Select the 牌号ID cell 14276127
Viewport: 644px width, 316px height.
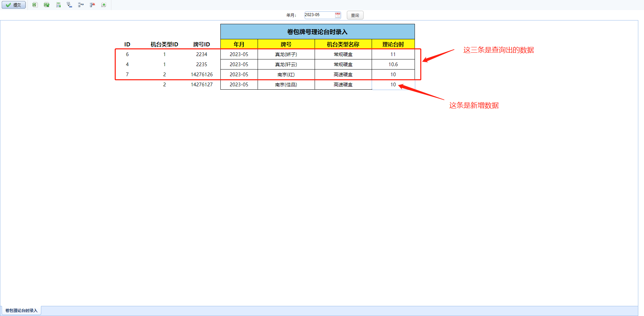click(202, 85)
